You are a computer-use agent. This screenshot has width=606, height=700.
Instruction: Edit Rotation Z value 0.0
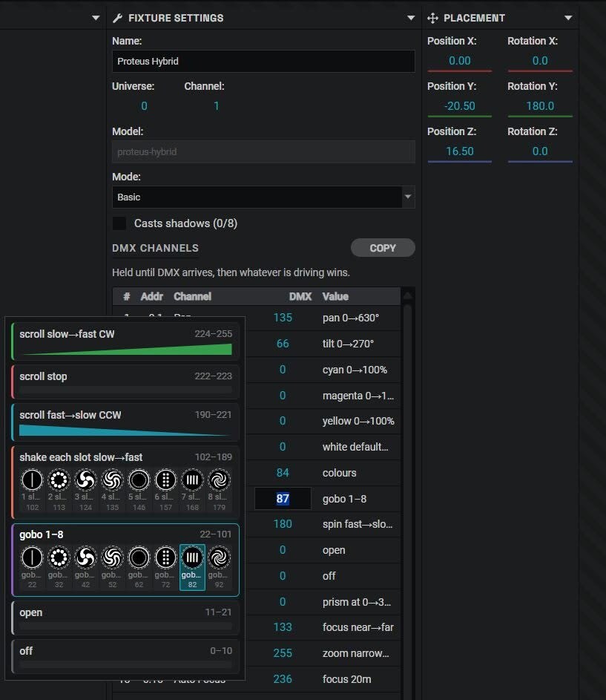tap(540, 151)
